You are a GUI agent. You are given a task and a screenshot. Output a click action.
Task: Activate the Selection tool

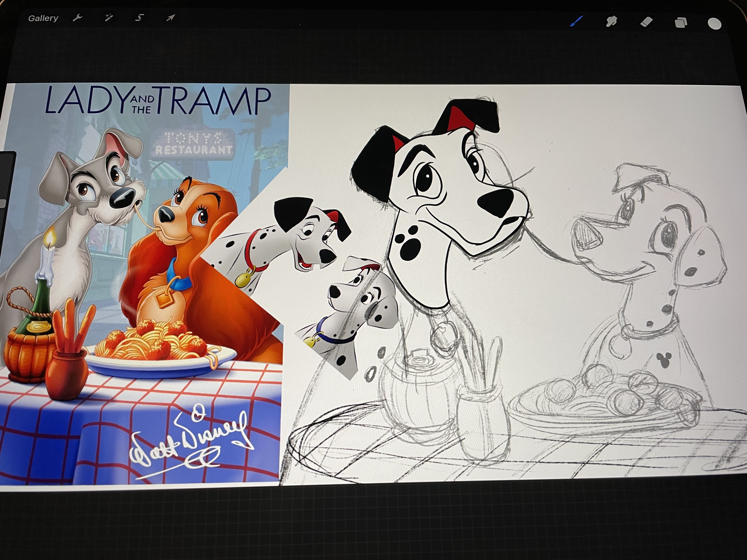pos(140,18)
